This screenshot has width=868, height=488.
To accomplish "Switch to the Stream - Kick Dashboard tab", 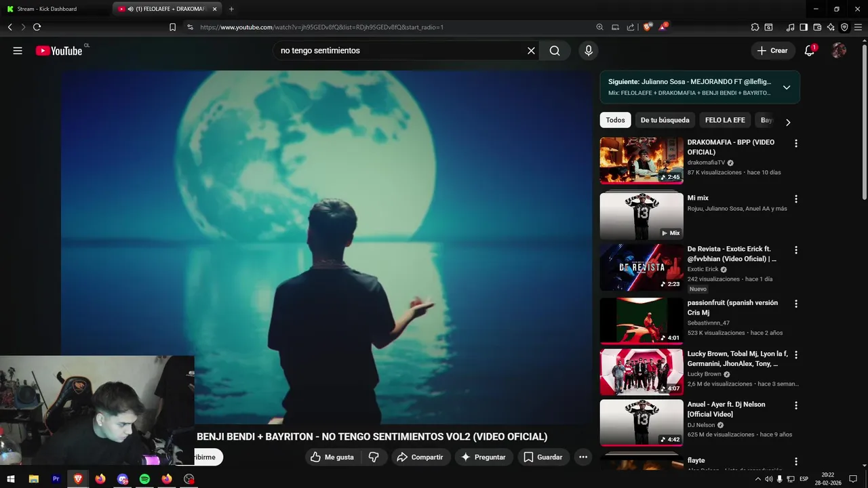I will [x=56, y=9].
